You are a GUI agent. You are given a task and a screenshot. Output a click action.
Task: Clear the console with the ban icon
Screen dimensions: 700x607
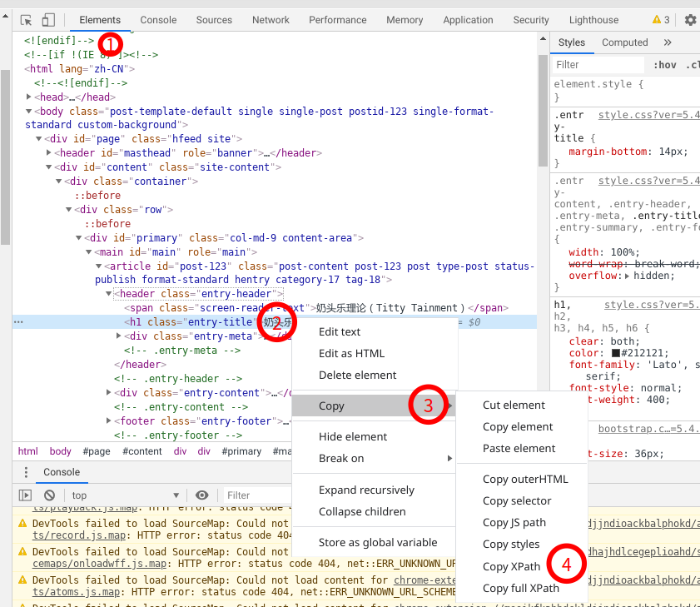click(x=50, y=495)
